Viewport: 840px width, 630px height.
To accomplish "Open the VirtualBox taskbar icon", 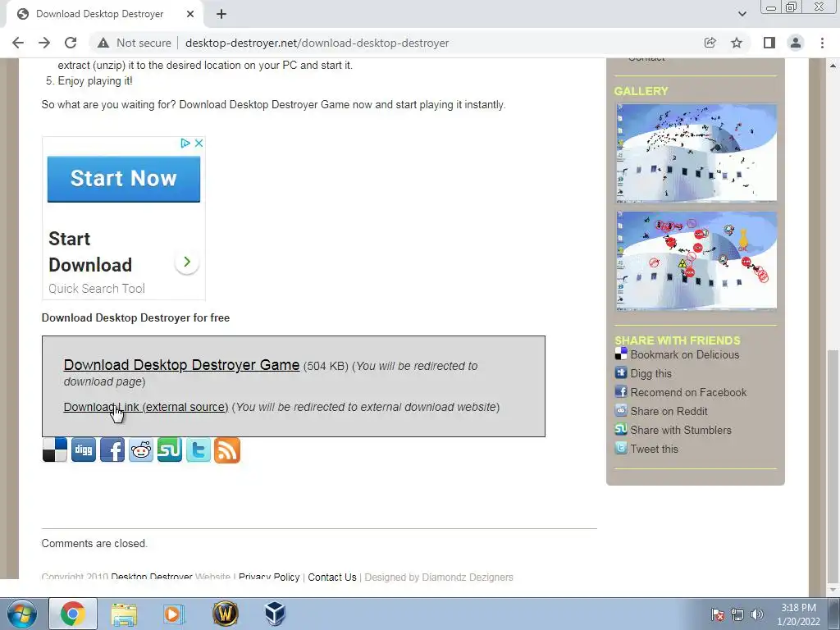I will click(x=276, y=614).
